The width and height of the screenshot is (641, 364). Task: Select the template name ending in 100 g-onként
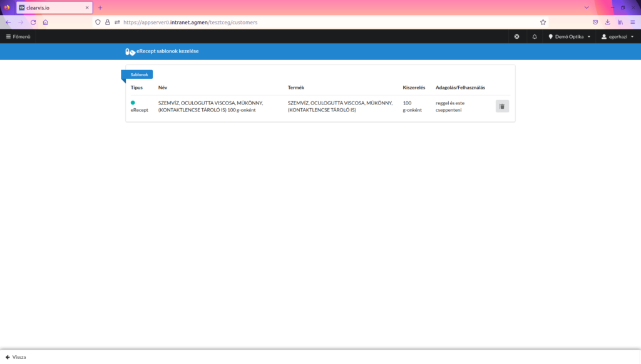[x=210, y=106]
